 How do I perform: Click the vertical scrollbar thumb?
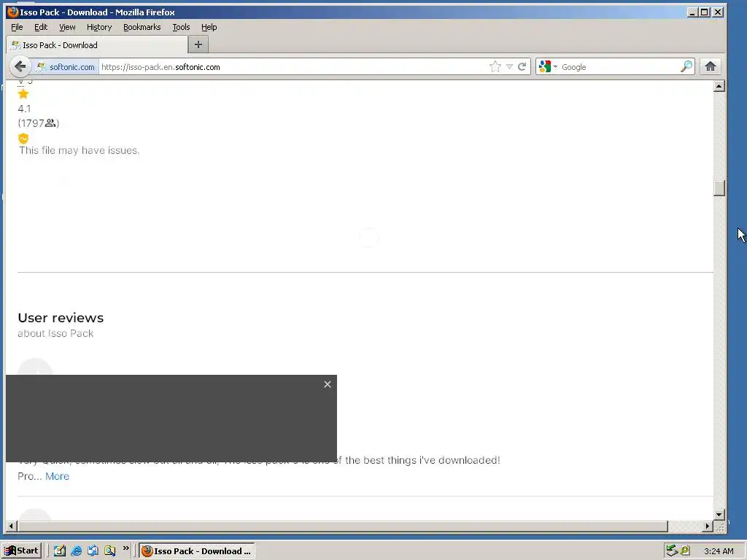[719, 188]
